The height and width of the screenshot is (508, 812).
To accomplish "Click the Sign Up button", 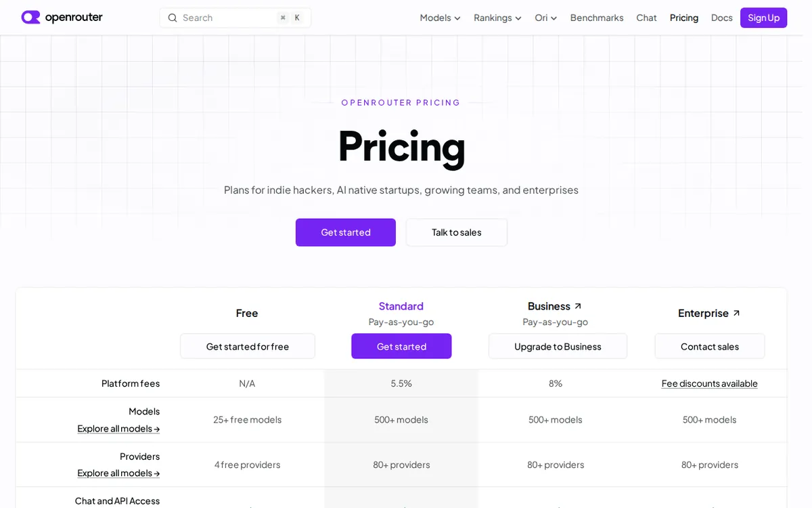I will 763,18.
